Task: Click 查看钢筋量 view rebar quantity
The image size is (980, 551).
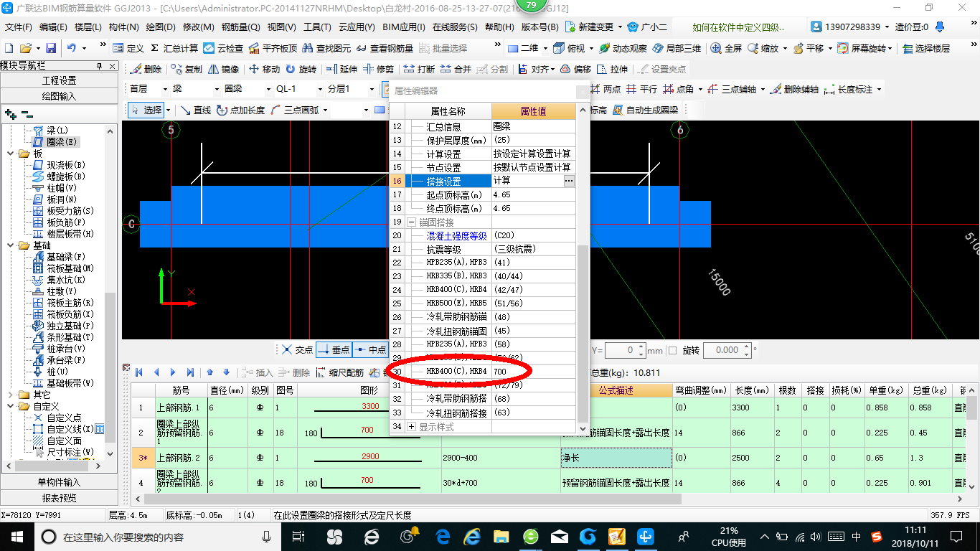Action: tap(385, 48)
